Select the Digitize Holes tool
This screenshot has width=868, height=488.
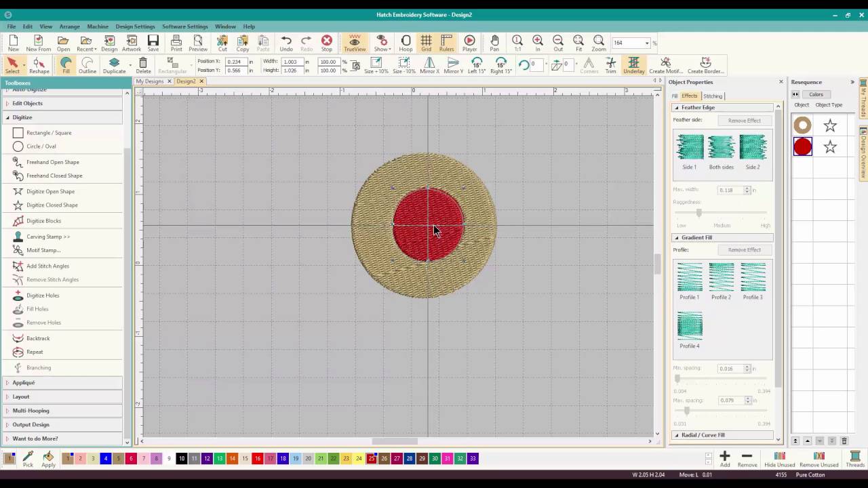coord(36,296)
